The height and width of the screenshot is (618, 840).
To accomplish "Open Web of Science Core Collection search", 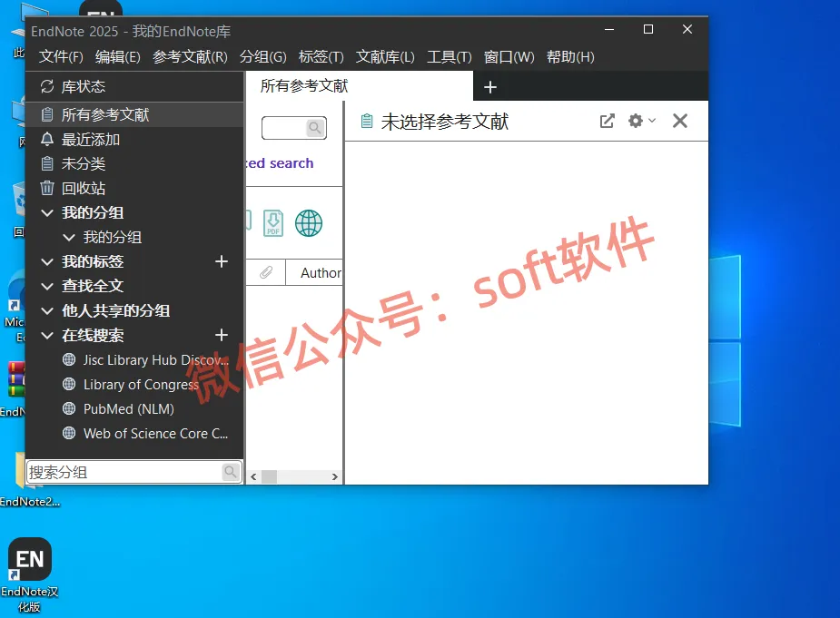I will tap(145, 434).
